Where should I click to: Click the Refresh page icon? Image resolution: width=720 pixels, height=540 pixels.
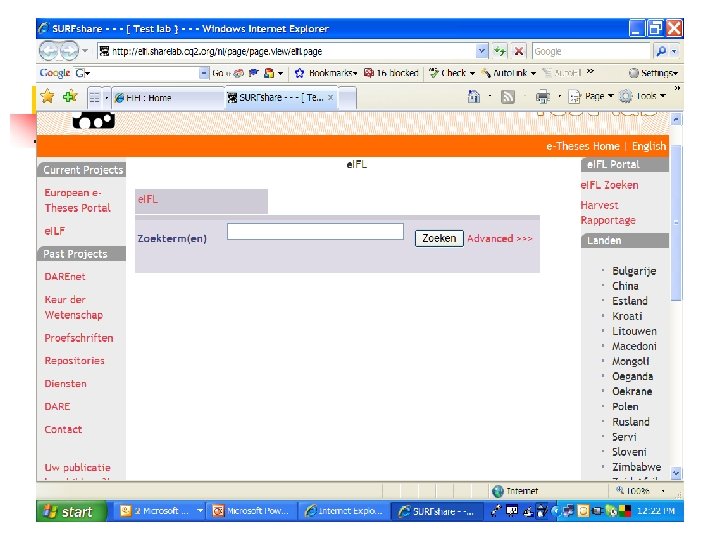tap(500, 51)
